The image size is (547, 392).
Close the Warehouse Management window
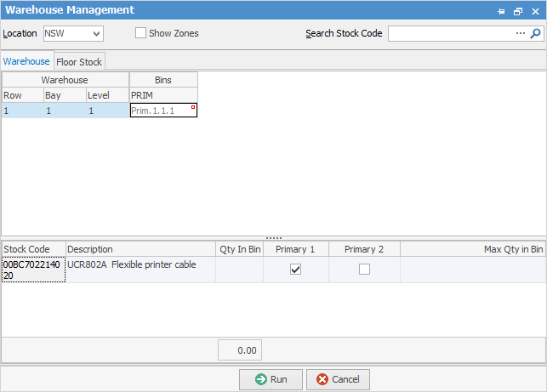534,11
